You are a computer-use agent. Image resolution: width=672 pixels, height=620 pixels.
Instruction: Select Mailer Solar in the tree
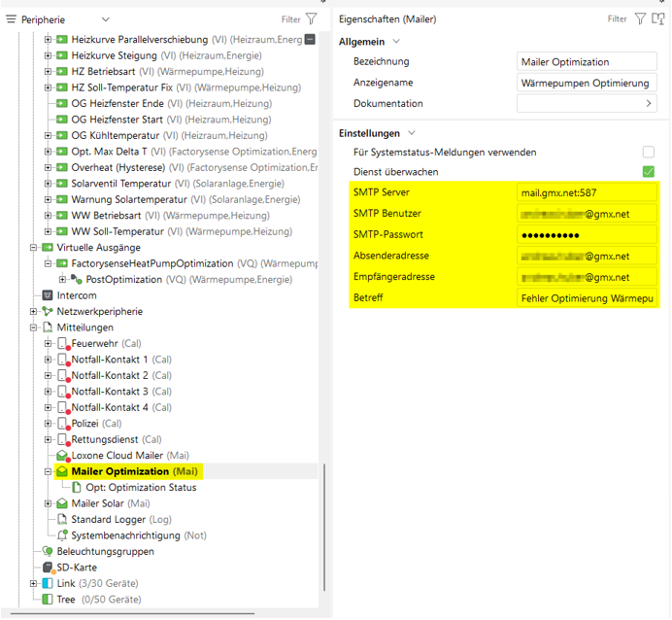click(110, 503)
